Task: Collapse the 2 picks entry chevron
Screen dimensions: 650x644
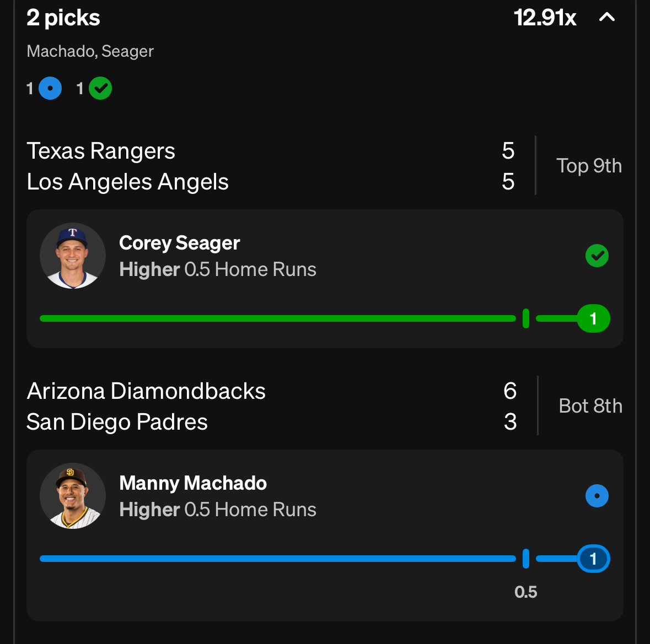Action: [607, 18]
